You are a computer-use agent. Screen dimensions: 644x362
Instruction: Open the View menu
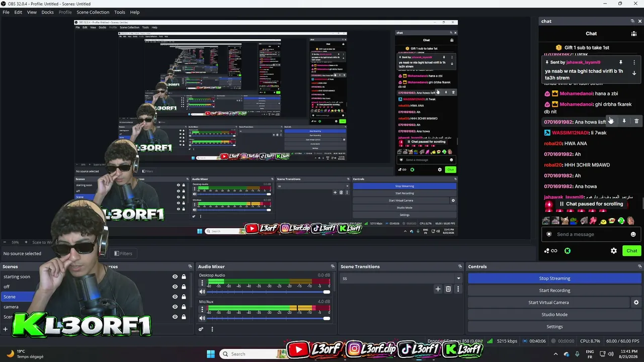click(32, 12)
